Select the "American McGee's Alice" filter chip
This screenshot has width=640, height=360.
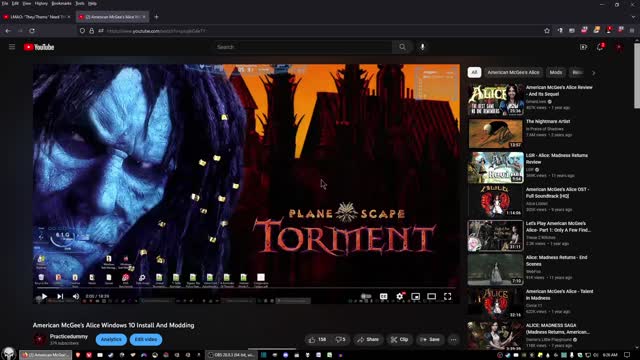point(513,72)
